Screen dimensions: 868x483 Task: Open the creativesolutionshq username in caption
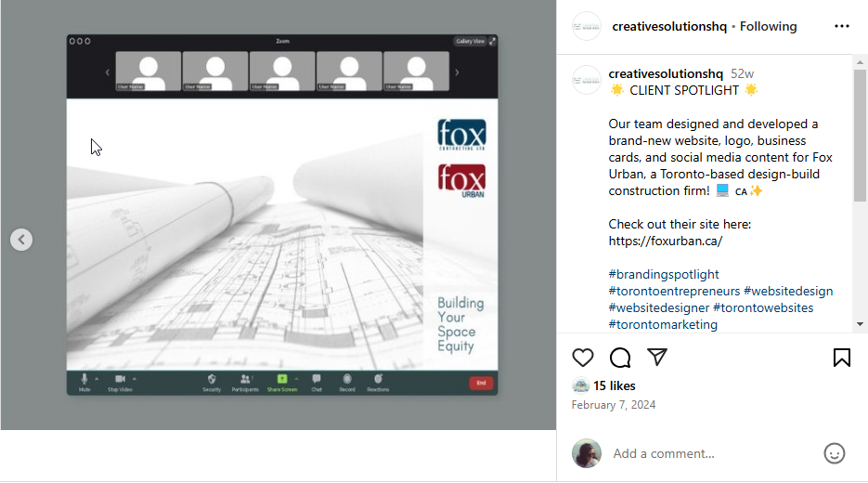(x=666, y=73)
